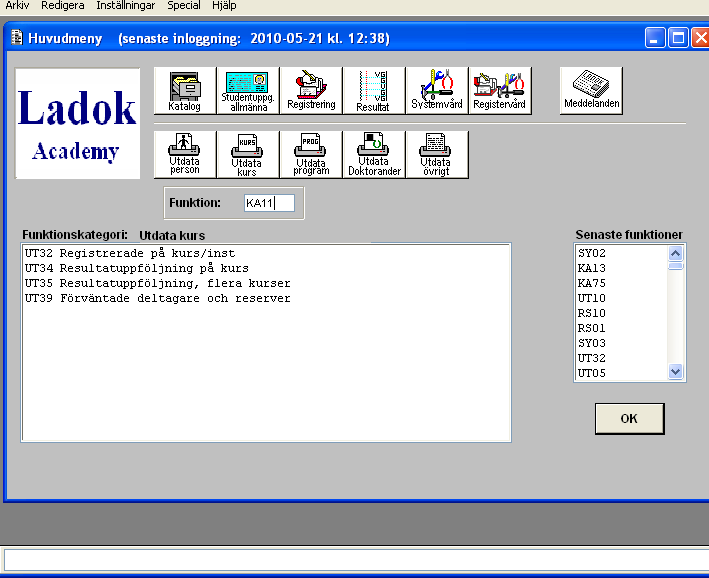The height and width of the screenshot is (578, 709).
Task: Click the status bar field at bottom
Action: click(356, 560)
